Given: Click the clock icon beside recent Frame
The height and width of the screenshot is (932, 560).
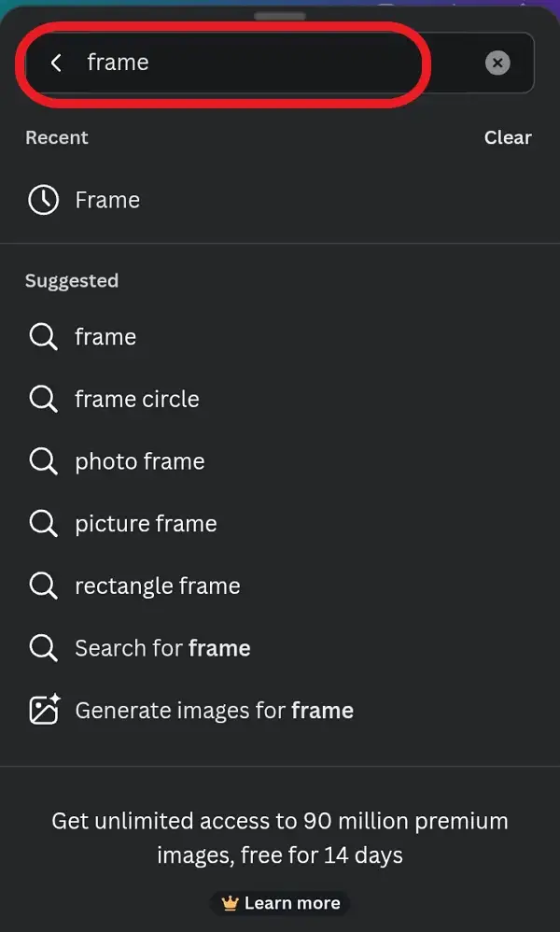Looking at the screenshot, I should coord(43,200).
